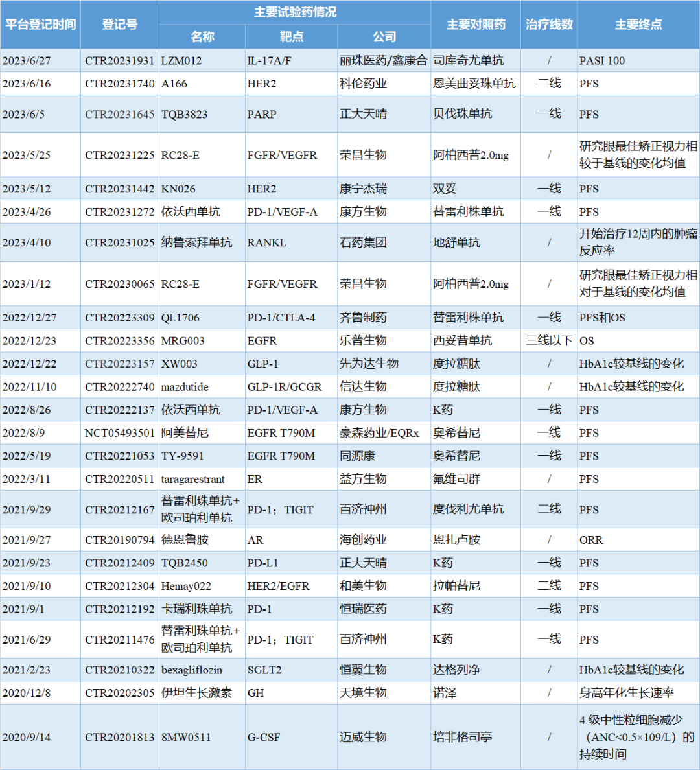Select company 齐鲁制药
The image size is (700, 770).
click(x=363, y=318)
